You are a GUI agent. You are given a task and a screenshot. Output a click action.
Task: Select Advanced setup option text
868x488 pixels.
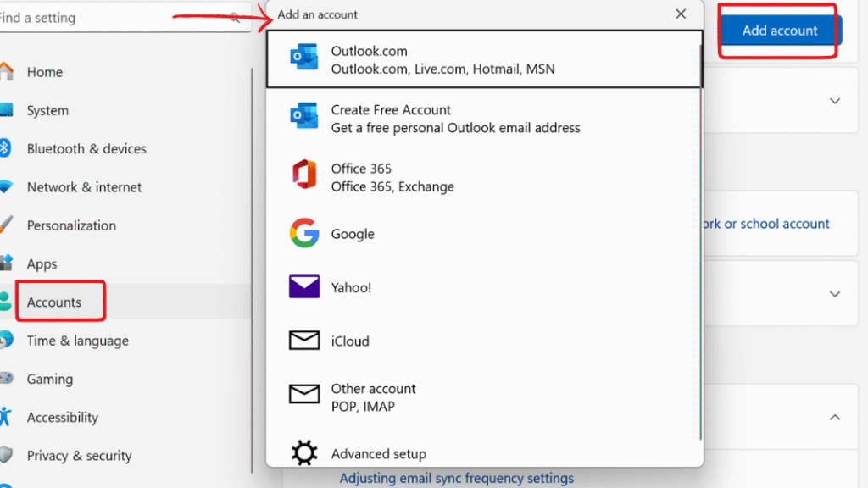(x=379, y=454)
